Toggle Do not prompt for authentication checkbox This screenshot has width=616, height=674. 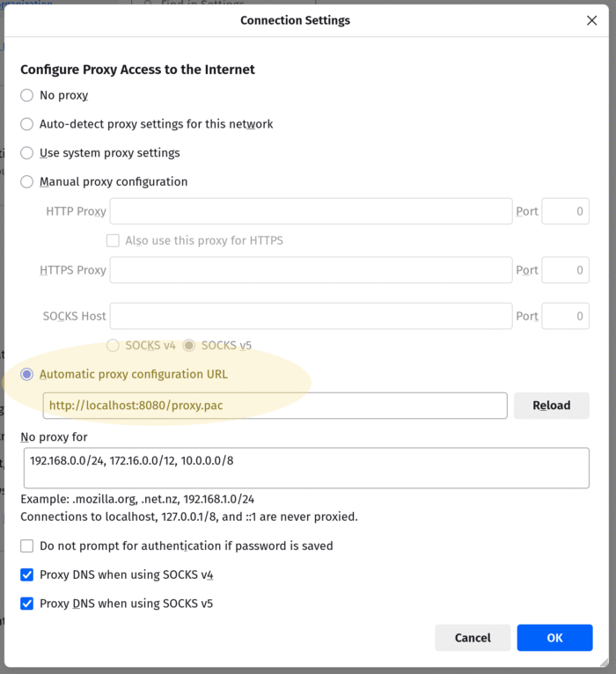[27, 546]
